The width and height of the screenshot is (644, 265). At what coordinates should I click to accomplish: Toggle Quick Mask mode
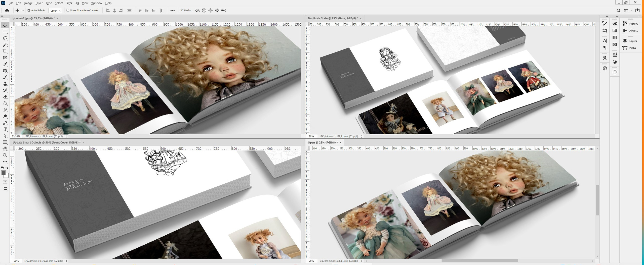tap(5, 182)
